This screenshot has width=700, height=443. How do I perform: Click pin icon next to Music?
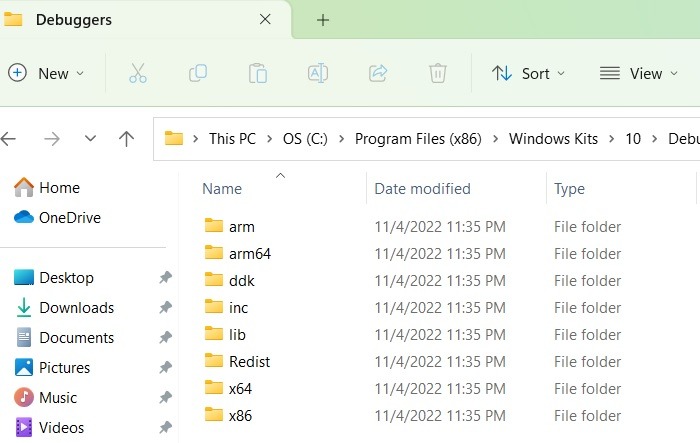166,397
